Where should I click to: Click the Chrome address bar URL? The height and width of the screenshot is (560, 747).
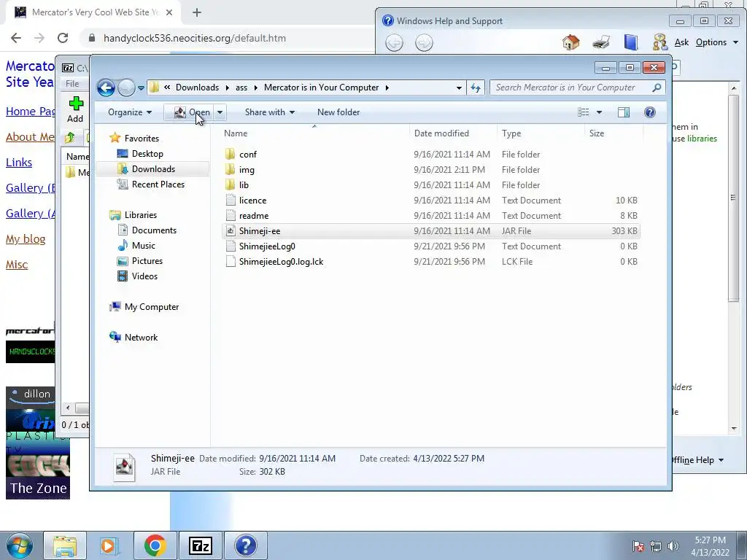click(x=194, y=38)
